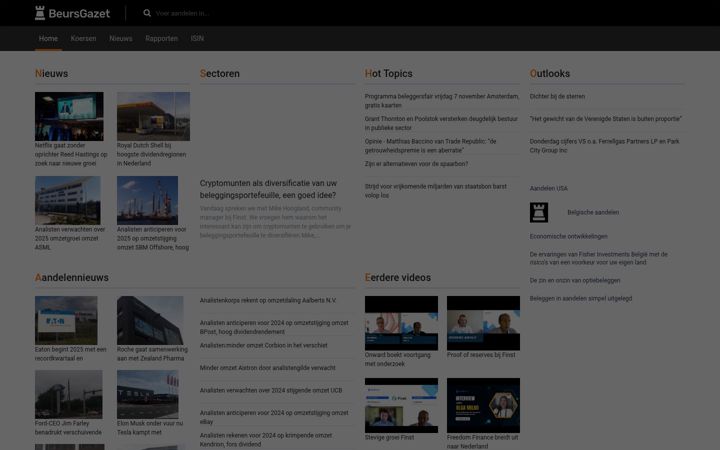The height and width of the screenshot is (450, 720).
Task: Open the Nieuws menu item
Action: click(x=121, y=39)
